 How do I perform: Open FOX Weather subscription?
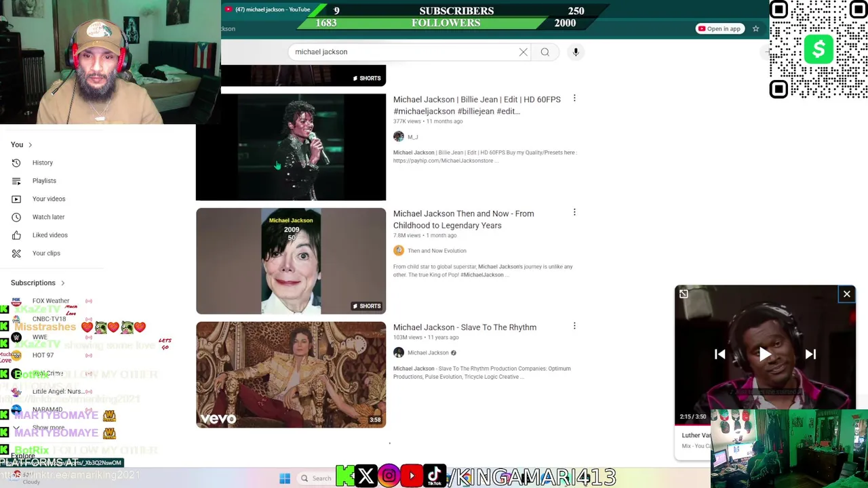50,301
